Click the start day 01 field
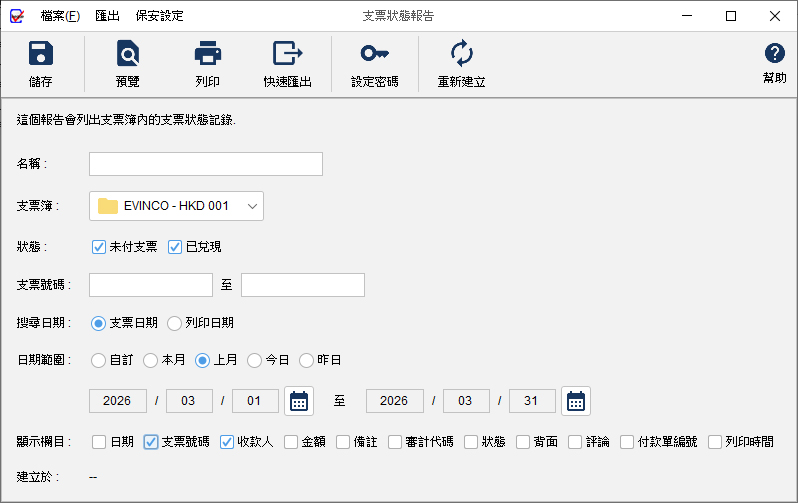 click(255, 401)
